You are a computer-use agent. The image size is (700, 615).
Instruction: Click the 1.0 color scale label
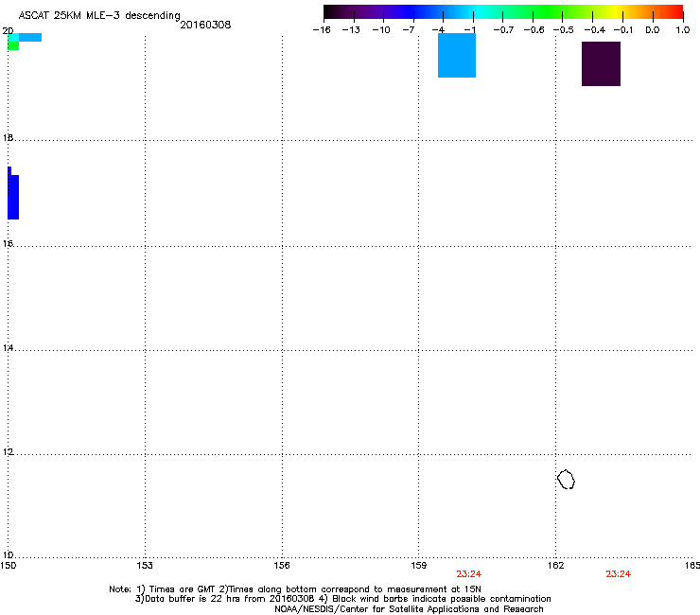point(683,30)
